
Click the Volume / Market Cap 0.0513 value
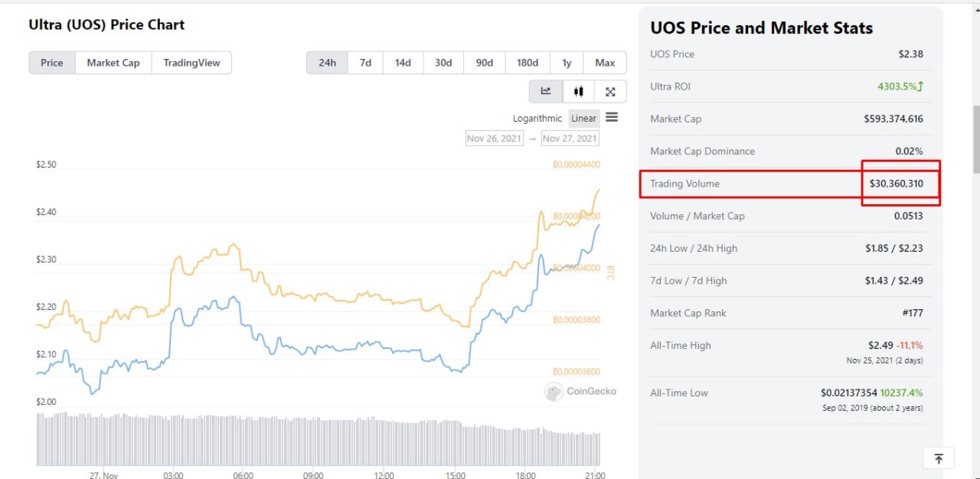(908, 216)
